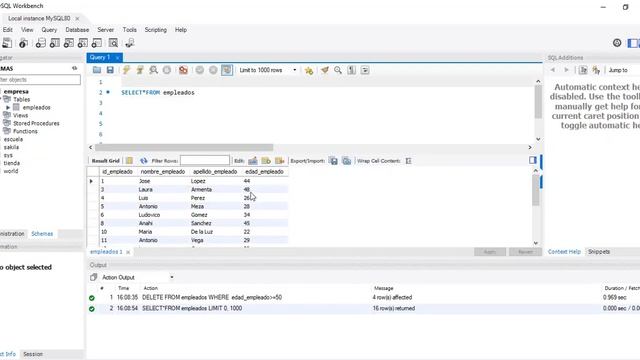Click the Apply button
This screenshot has height=360, width=640.
(x=490, y=252)
